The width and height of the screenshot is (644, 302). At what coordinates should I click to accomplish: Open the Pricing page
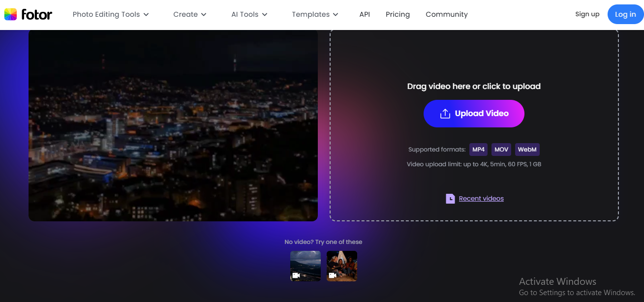point(398,15)
